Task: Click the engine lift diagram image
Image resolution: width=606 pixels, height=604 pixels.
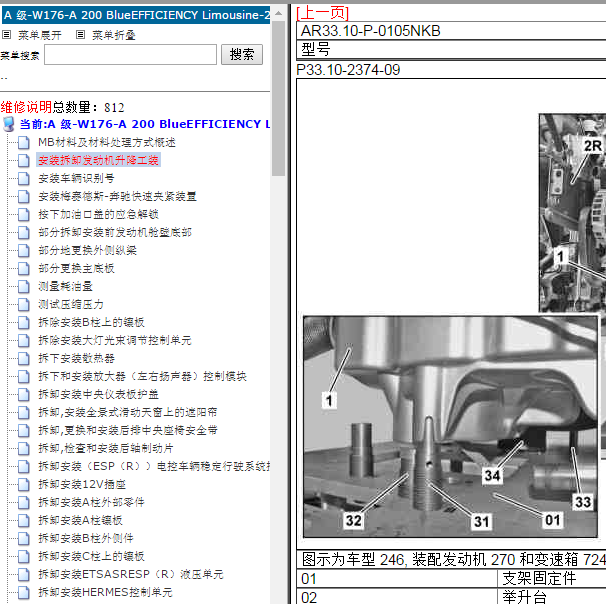Action: click(x=451, y=427)
